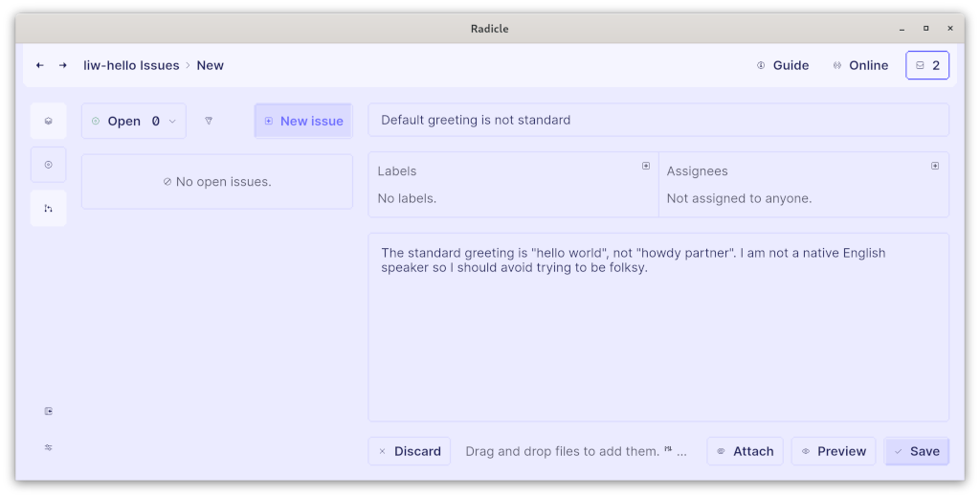Open the Issues sidebar icon
Screen dimensions: 980x498
tap(49, 165)
